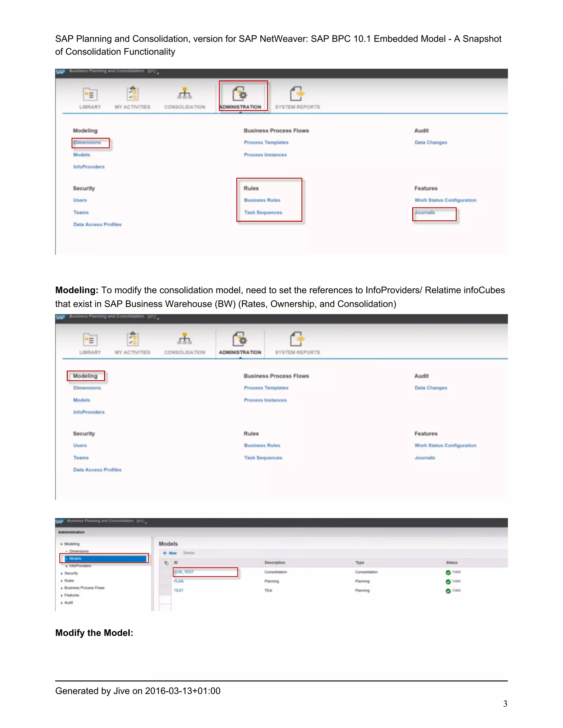This screenshot has width=563, height=728.
Task: Click the Type column header in Models table
Action: tap(360, 563)
